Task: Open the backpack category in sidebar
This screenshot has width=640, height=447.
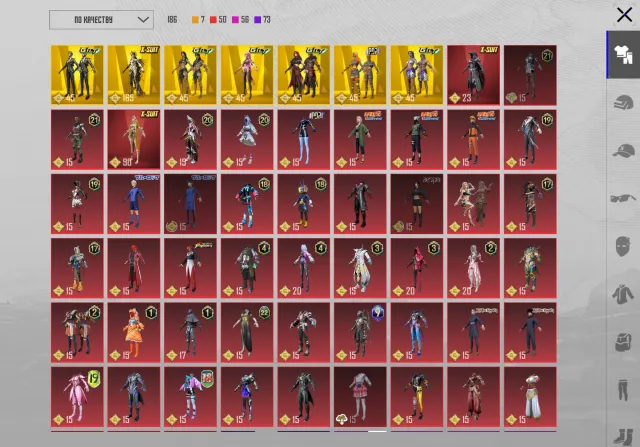Action: [x=623, y=342]
